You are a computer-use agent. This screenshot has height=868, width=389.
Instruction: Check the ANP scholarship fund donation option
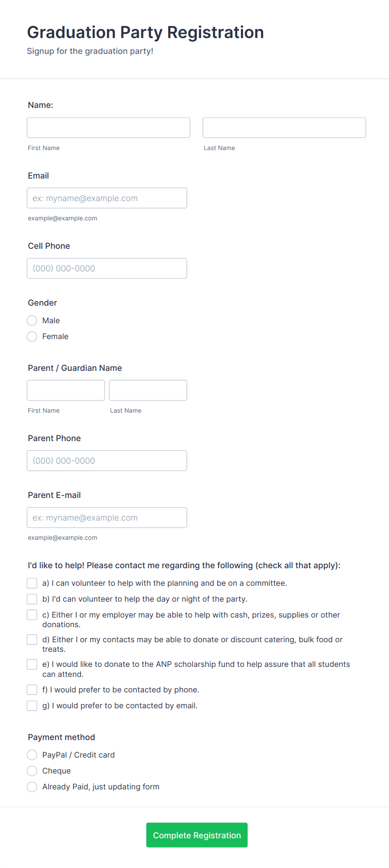pyautogui.click(x=32, y=664)
